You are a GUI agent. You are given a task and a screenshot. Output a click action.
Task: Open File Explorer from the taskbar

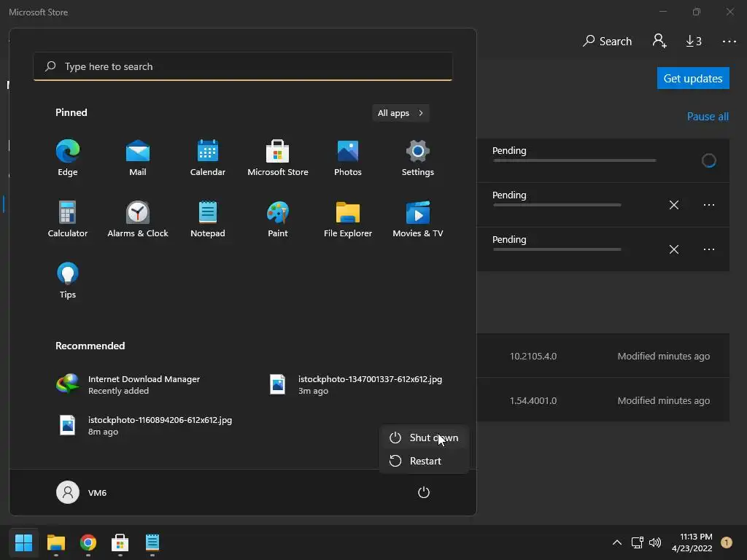click(56, 542)
